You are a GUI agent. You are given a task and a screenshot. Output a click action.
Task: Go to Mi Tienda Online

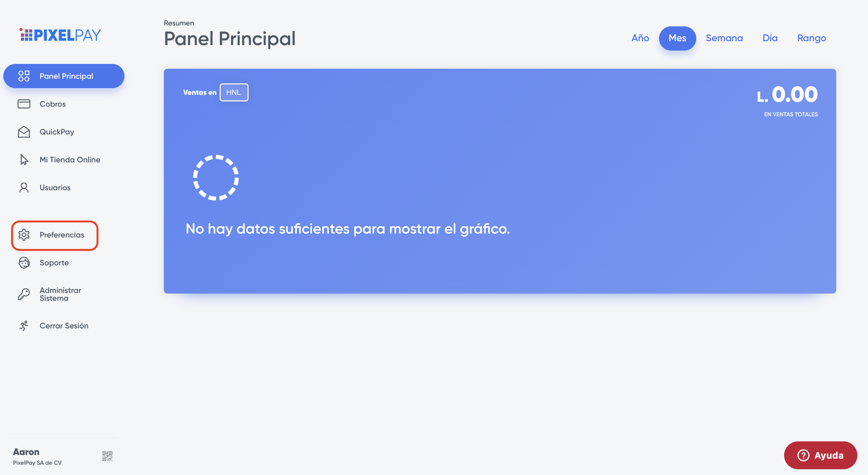click(x=70, y=160)
